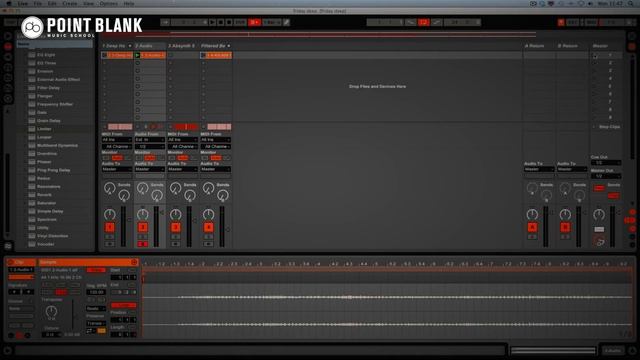Image resolution: width=640 pixels, height=360 pixels.
Task: Click the transport Stop button
Action: click(221, 22)
